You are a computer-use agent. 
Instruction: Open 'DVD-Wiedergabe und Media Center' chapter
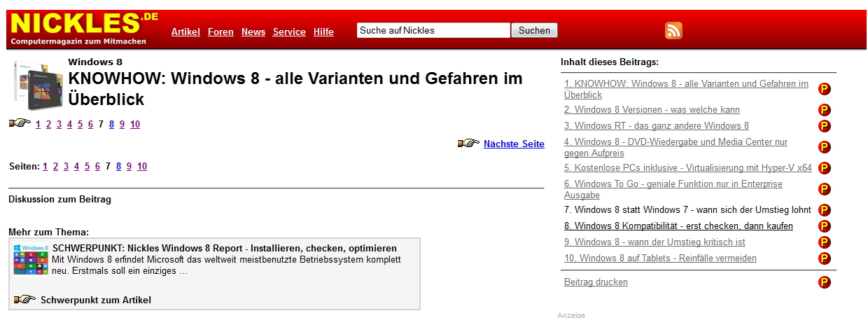[x=675, y=147]
